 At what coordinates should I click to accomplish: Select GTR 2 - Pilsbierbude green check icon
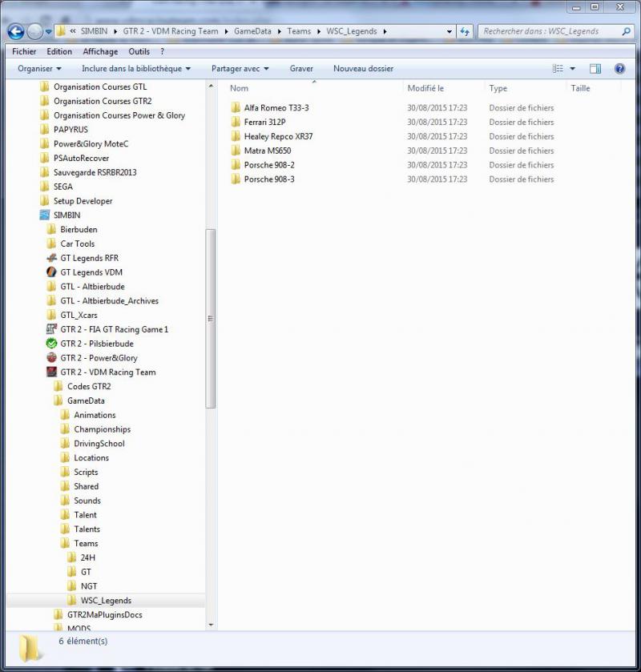pos(51,344)
